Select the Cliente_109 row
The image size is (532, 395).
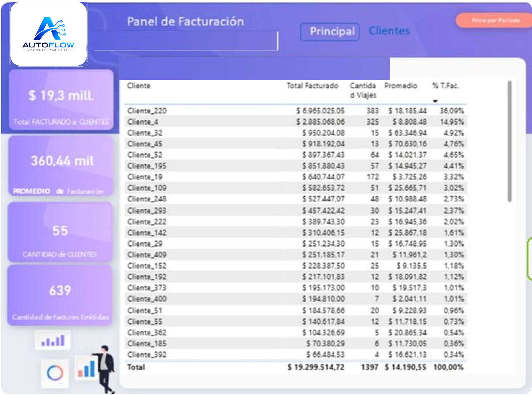[x=296, y=188]
